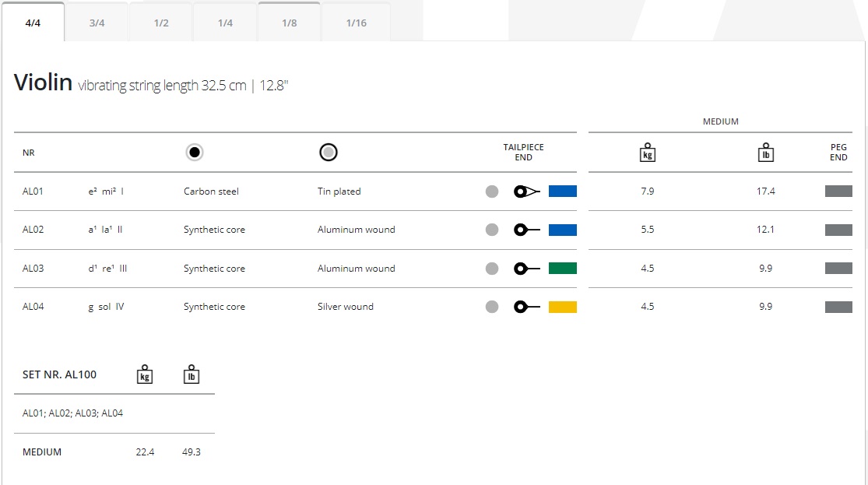Click the gray peg end swatch for AL02
Screen dimensions: 868x485
(x=838, y=230)
